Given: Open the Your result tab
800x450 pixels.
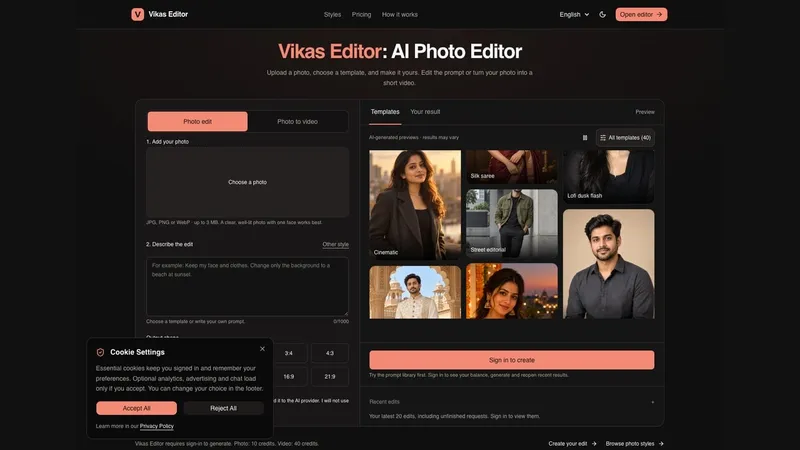Looking at the screenshot, I should point(425,112).
